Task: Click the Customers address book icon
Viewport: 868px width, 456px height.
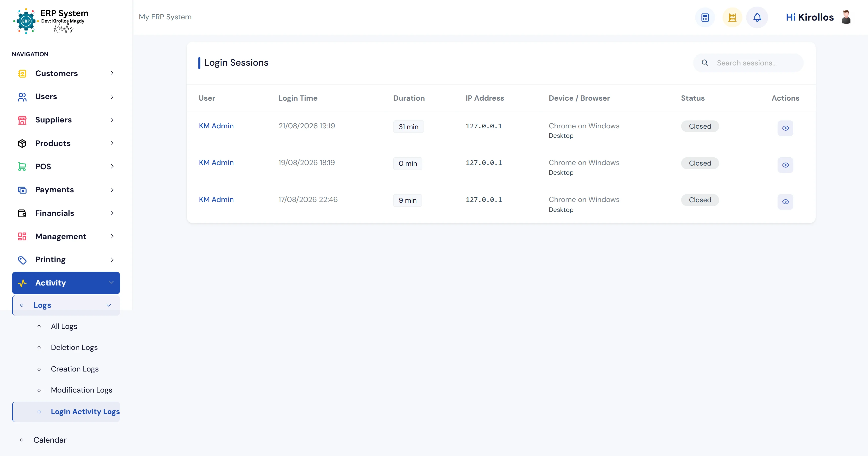Action: [22, 73]
